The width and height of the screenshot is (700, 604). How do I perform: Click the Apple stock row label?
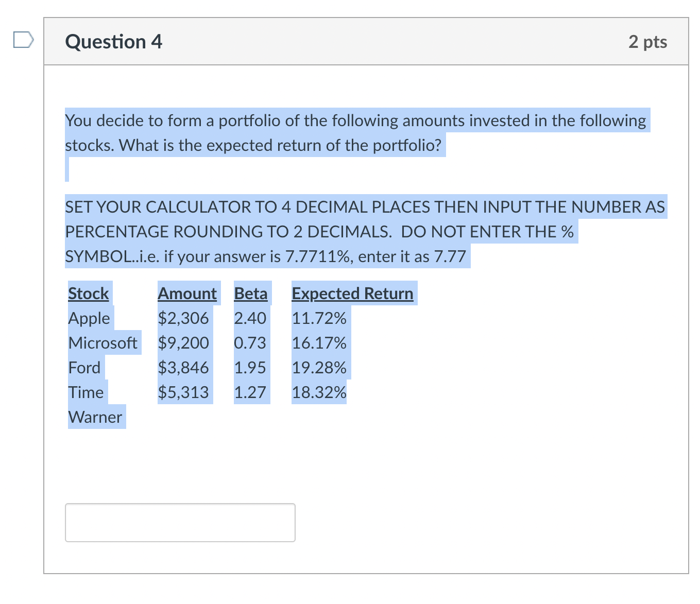point(89,318)
